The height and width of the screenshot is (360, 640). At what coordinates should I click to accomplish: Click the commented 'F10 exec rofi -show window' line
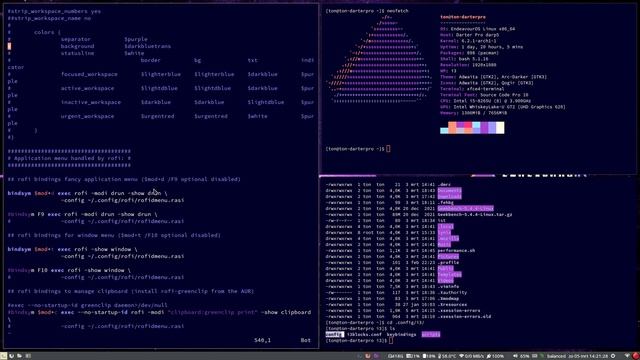click(x=69, y=270)
